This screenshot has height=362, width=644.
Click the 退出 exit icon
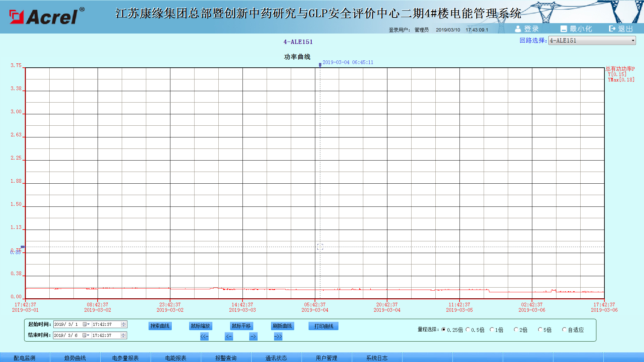[612, 29]
